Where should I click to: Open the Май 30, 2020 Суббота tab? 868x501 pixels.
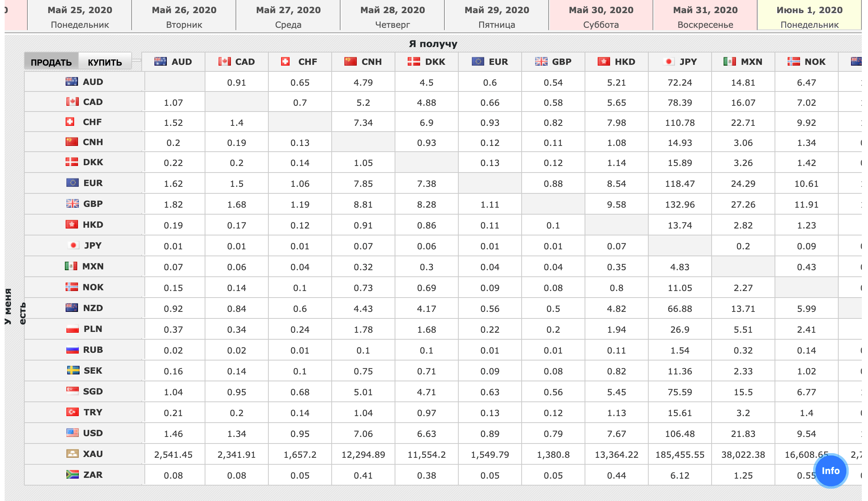pyautogui.click(x=601, y=16)
